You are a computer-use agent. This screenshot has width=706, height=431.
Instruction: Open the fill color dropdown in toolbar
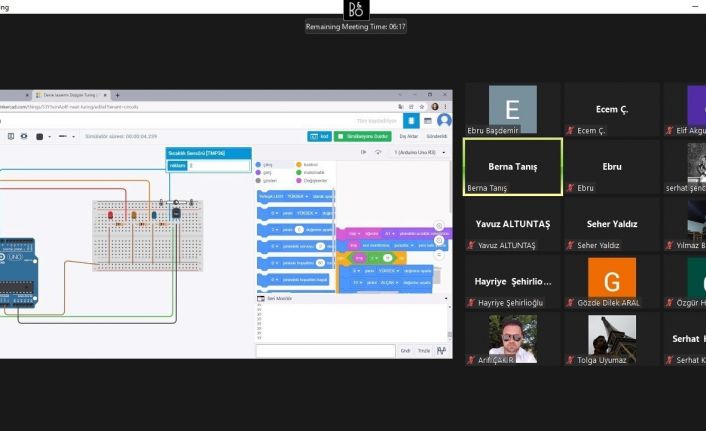click(x=41, y=136)
